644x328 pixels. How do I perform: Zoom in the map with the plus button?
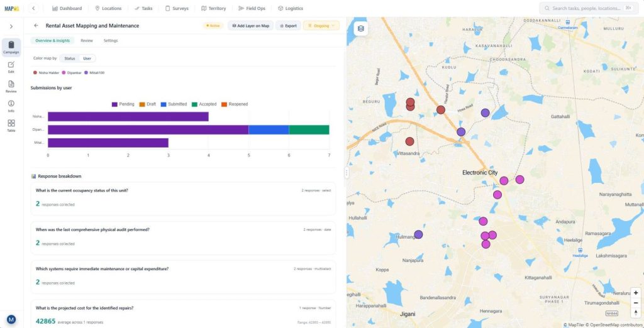(x=636, y=293)
